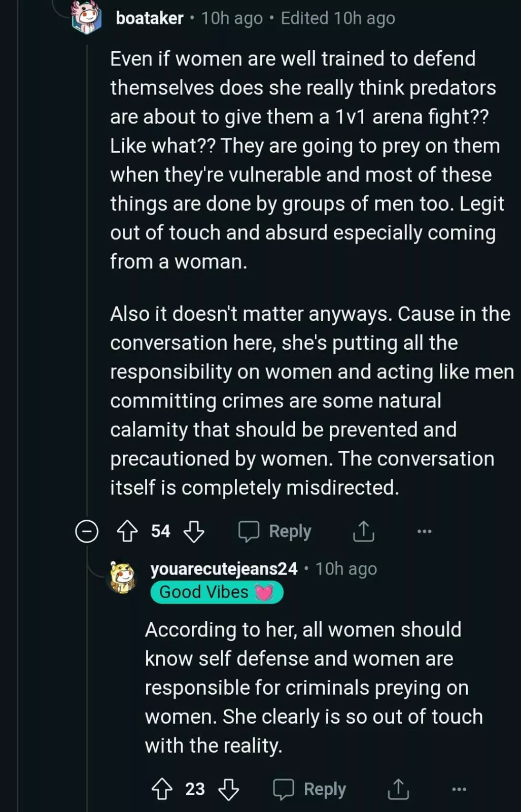Click the speech bubble icon under boataker's comment
Image resolution: width=521 pixels, height=812 pixels.
coord(249,531)
